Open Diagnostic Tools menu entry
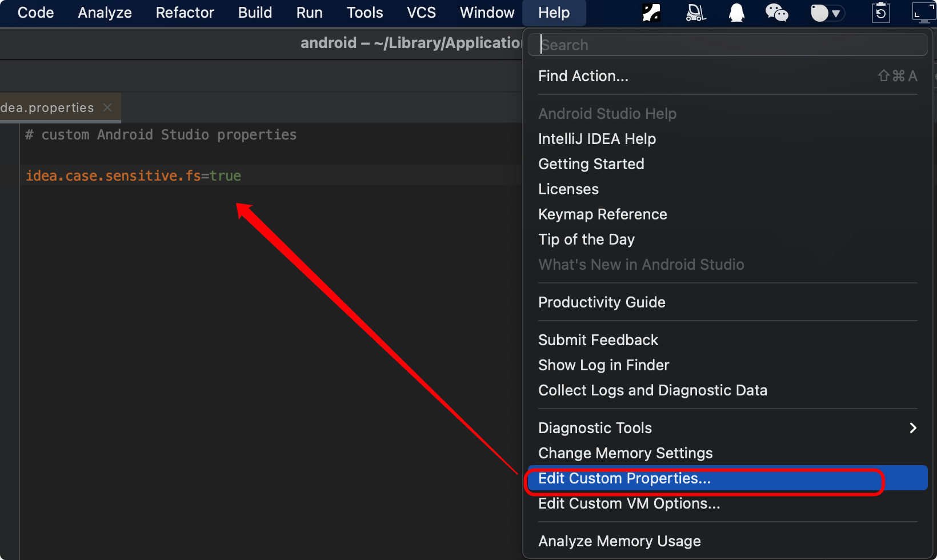 pos(728,428)
